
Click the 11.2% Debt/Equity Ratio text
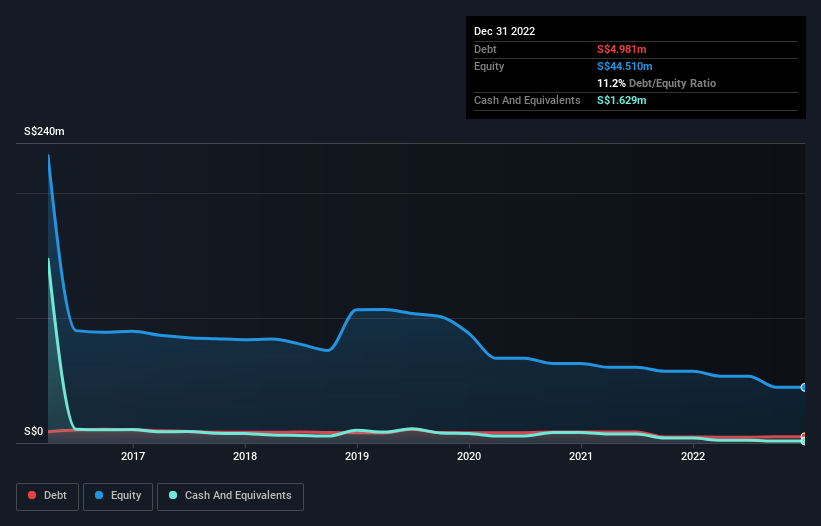(x=657, y=83)
